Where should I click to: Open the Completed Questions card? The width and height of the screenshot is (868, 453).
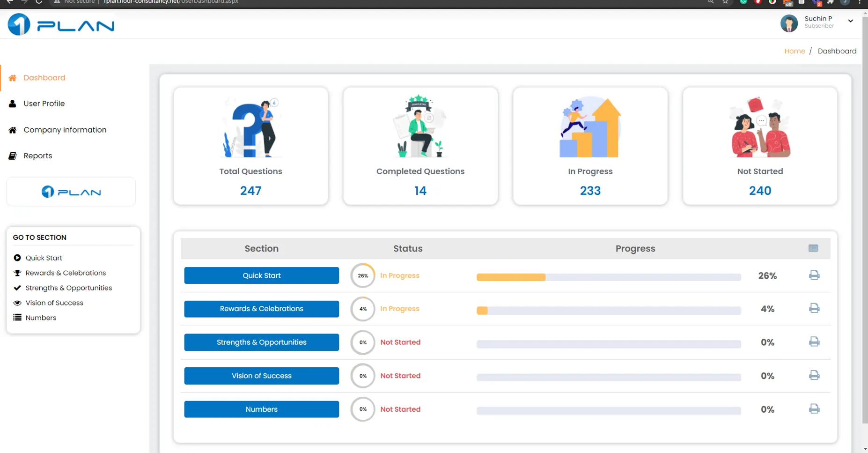pyautogui.click(x=420, y=146)
